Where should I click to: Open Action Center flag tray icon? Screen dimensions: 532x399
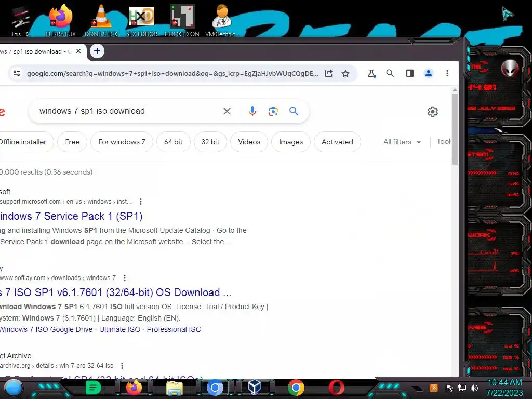449,388
